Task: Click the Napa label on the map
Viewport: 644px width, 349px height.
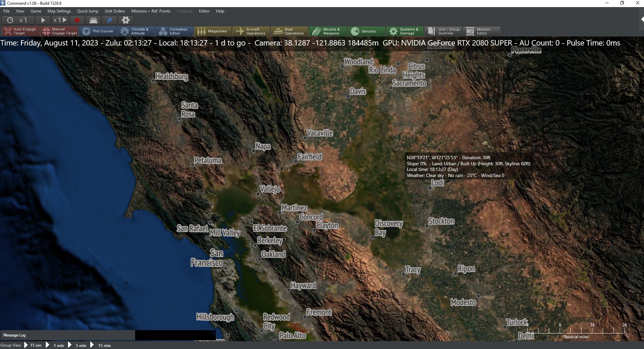Action: (x=263, y=146)
